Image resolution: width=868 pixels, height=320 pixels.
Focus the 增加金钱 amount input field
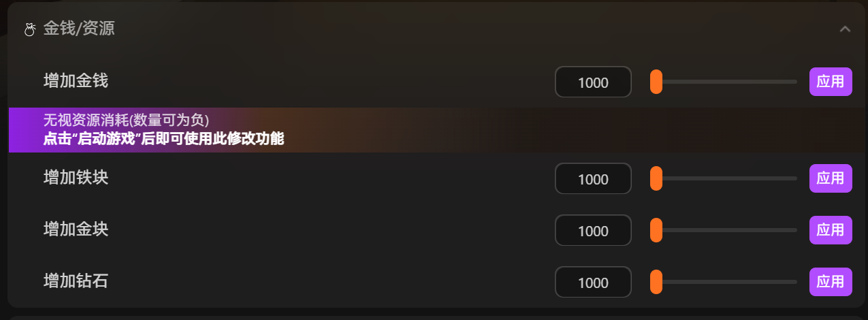pyautogui.click(x=593, y=82)
